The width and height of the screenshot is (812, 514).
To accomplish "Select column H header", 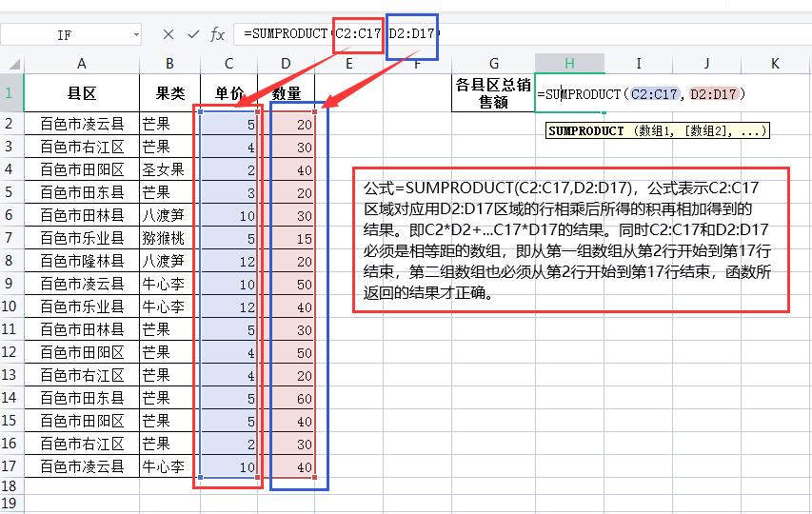I will [x=569, y=64].
